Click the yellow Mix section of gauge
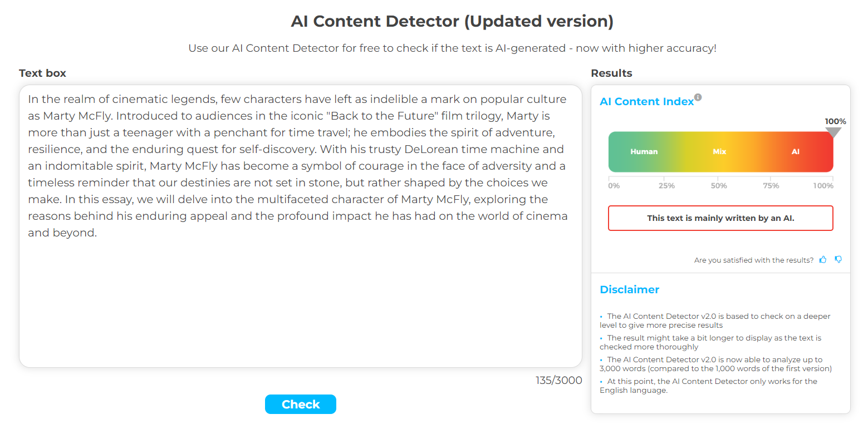Image resolution: width=868 pixels, height=424 pixels. (719, 151)
